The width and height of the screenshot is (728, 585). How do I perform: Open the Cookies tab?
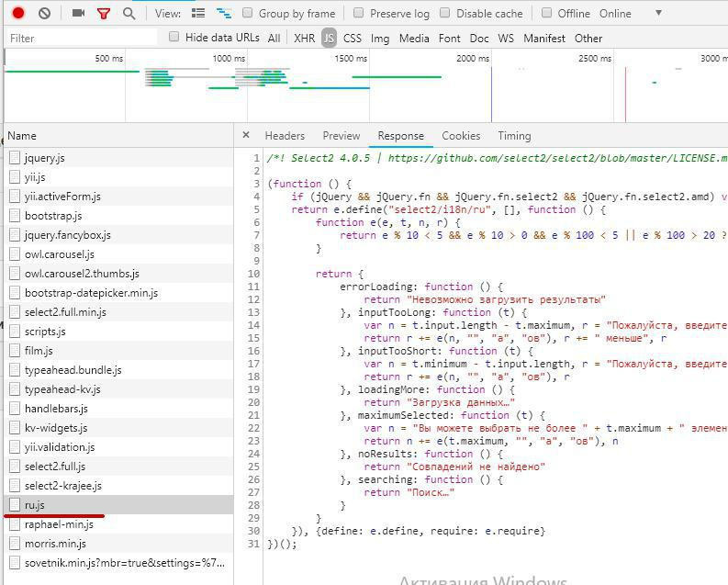pos(461,136)
